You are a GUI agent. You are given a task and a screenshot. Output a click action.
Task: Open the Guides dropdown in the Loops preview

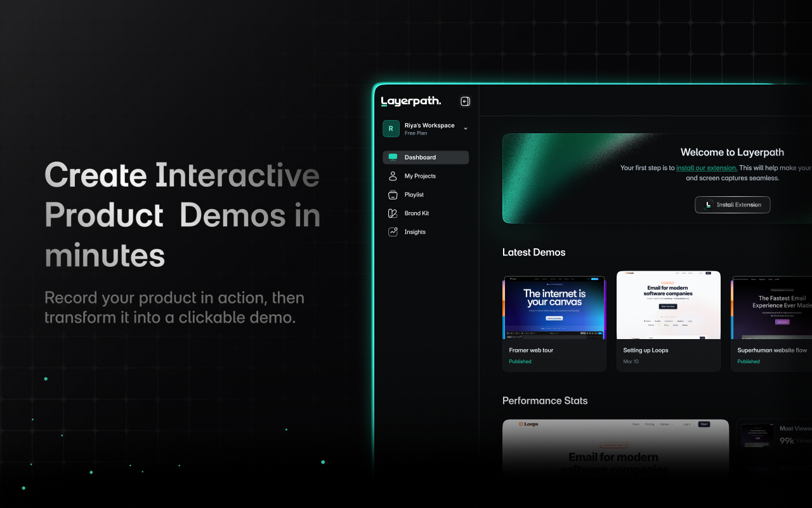pos(665,424)
